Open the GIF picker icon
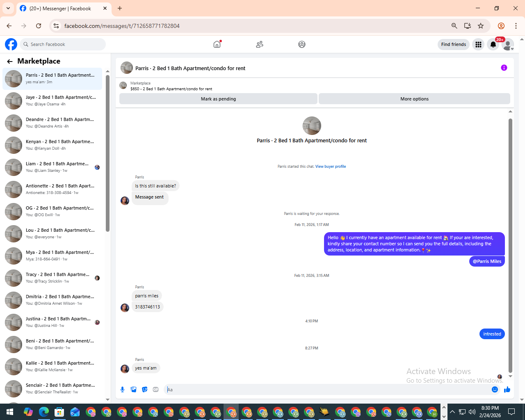This screenshot has width=525, height=420. click(x=156, y=389)
